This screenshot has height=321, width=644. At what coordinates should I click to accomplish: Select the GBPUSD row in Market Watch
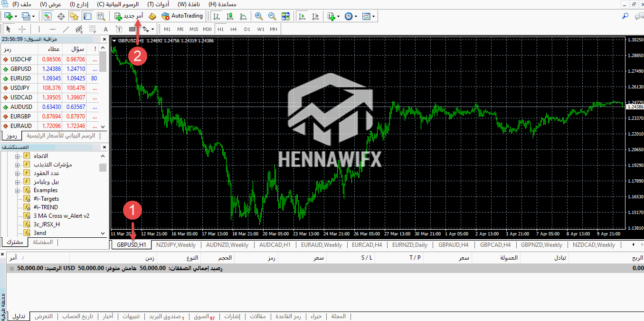point(21,69)
